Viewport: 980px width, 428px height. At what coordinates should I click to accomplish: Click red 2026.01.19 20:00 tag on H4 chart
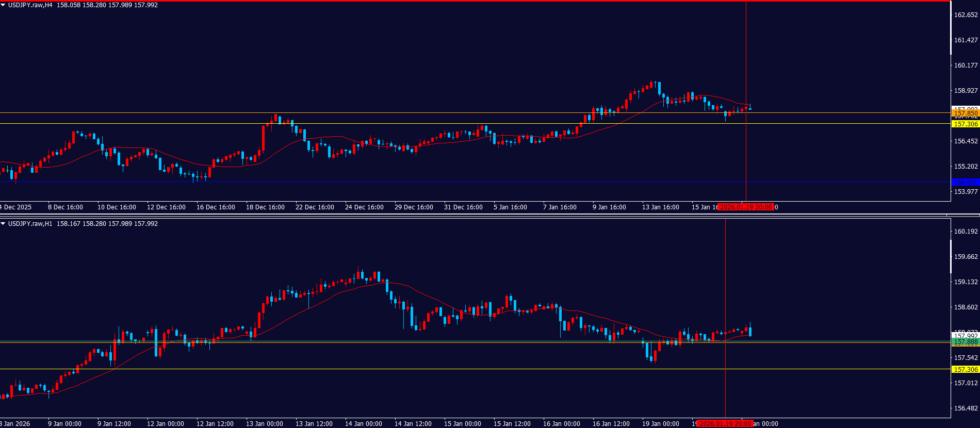coord(746,207)
